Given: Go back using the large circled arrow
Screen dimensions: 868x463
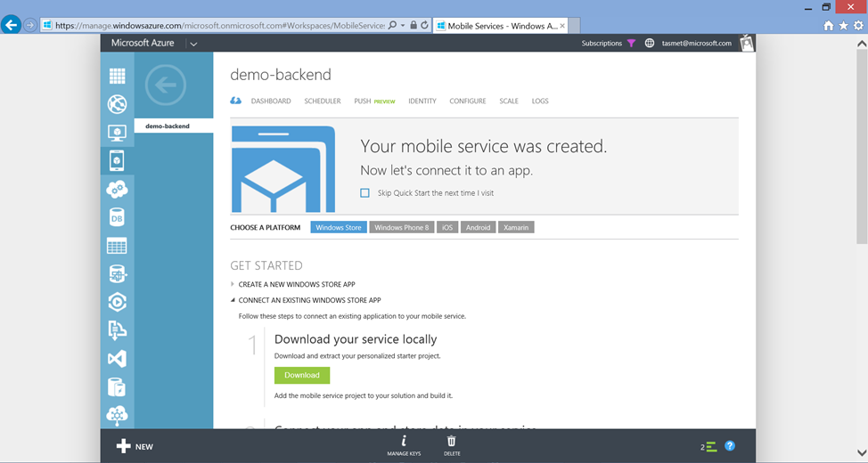Looking at the screenshot, I should 166,85.
